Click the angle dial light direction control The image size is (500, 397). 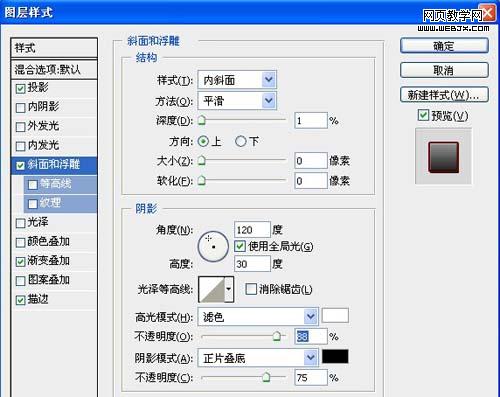pos(213,247)
